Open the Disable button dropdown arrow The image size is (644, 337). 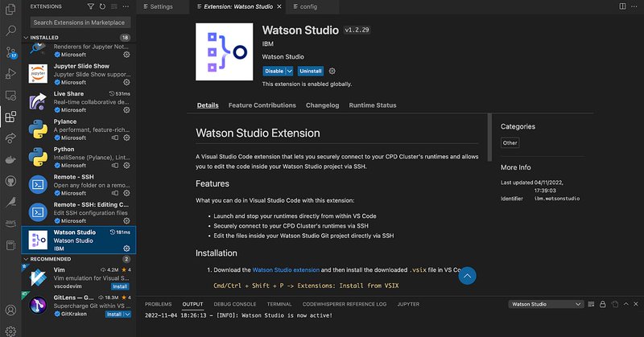click(290, 71)
